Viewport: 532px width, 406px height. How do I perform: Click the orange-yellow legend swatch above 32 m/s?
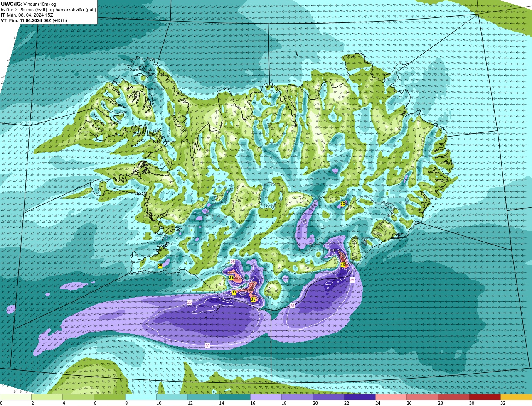(x=516, y=397)
